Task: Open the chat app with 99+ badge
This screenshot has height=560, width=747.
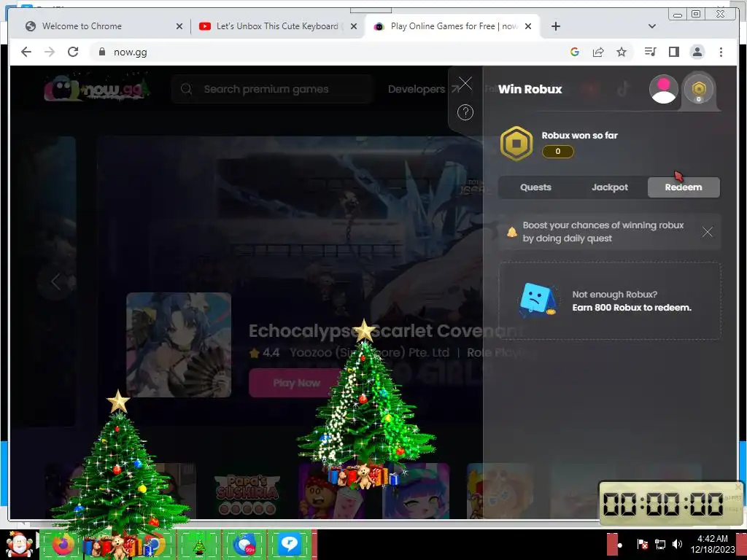Action: tap(244, 544)
